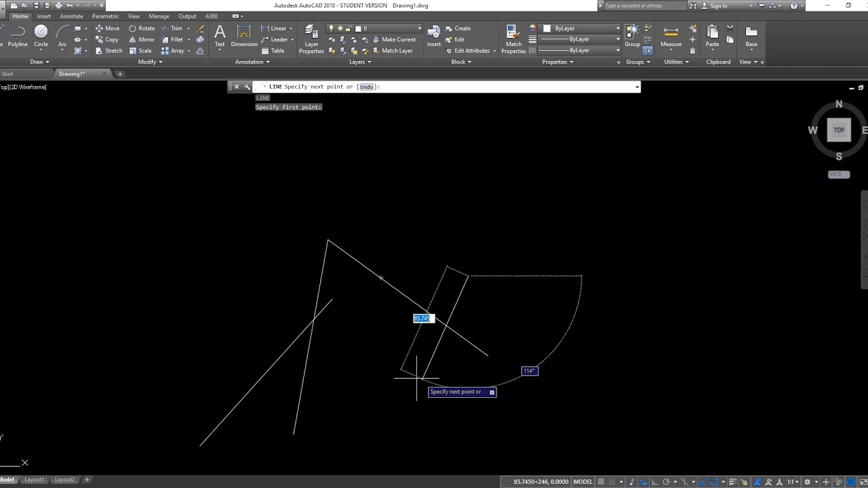The image size is (868, 488).
Task: Start the Dimension tool
Action: click(244, 37)
